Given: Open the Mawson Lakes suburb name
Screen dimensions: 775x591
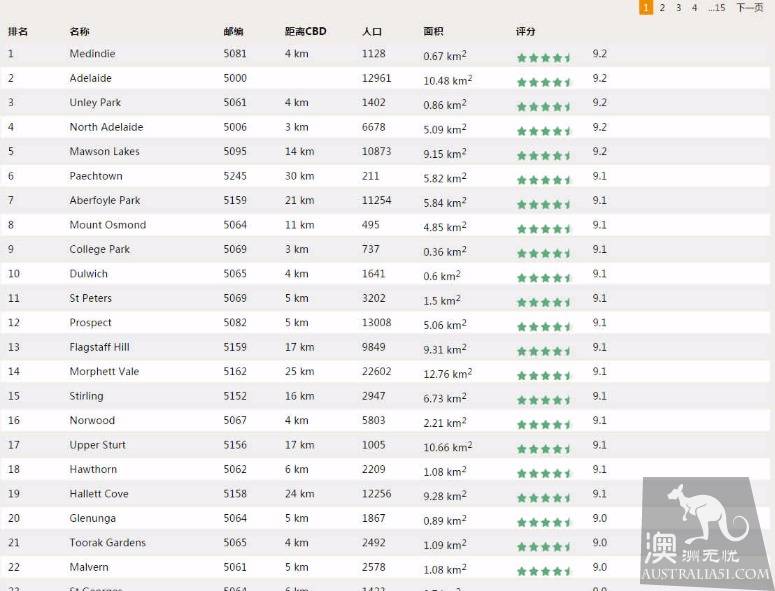Looking at the screenshot, I should pyautogui.click(x=104, y=152).
